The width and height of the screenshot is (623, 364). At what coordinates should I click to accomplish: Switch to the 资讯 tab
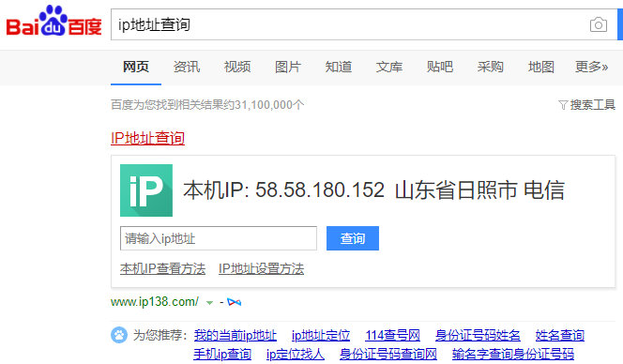coord(187,67)
